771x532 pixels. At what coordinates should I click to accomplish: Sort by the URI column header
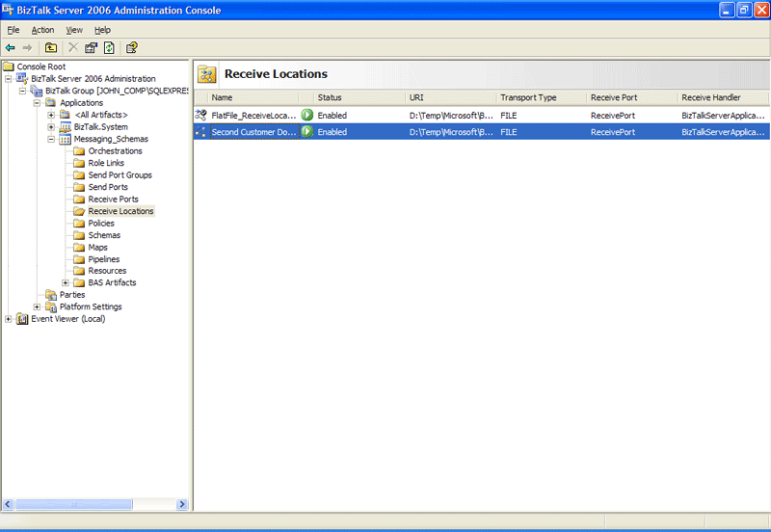click(450, 97)
